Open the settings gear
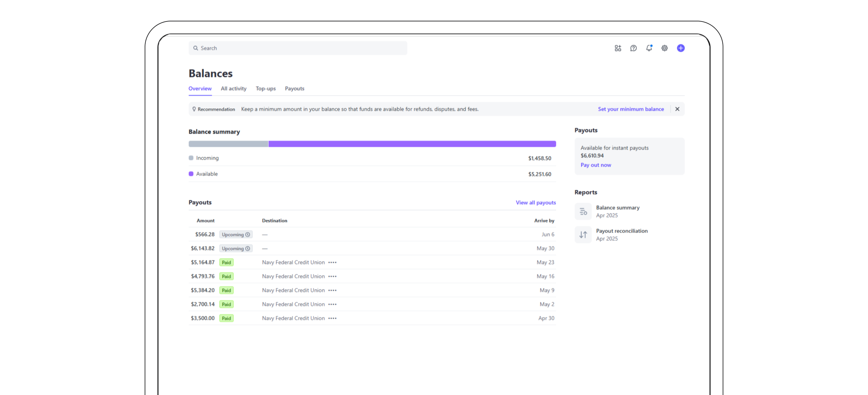The height and width of the screenshot is (395, 868). click(x=664, y=48)
